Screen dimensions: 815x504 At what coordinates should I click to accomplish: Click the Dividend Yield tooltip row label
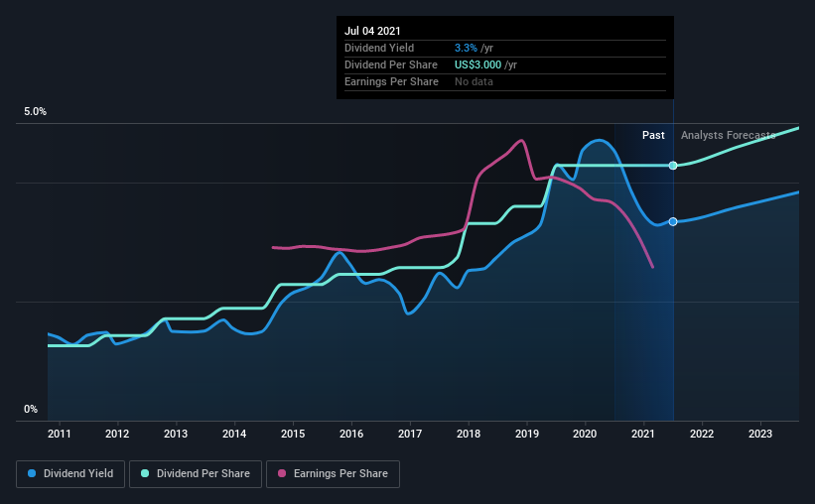pyautogui.click(x=379, y=48)
